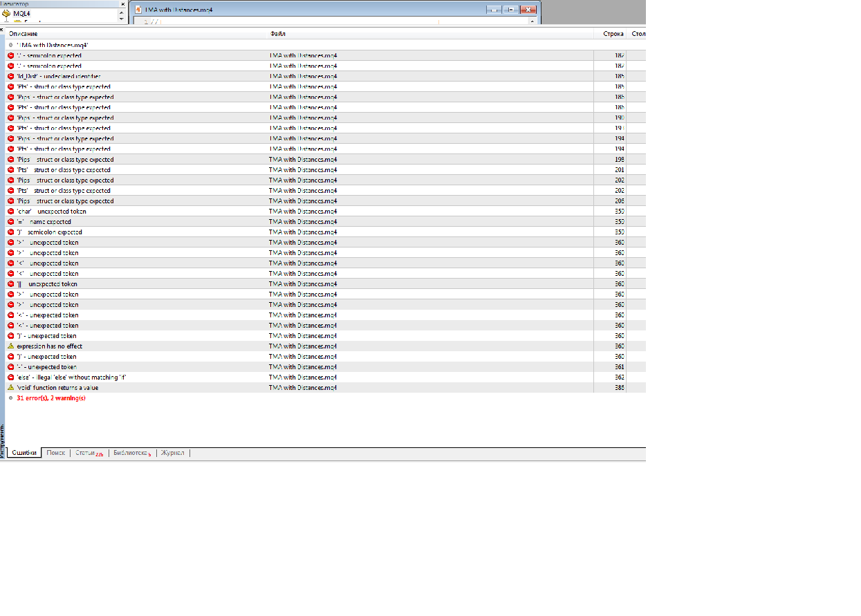The width and height of the screenshot is (861, 616).
Task: Close the Toolbox panel with its X
Action: pos(2,30)
